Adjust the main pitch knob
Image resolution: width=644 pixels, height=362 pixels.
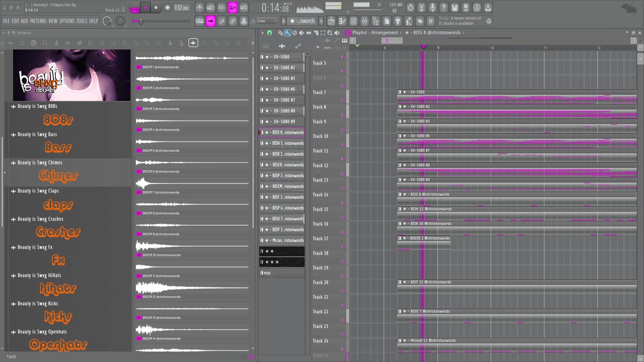pyautogui.click(x=120, y=21)
